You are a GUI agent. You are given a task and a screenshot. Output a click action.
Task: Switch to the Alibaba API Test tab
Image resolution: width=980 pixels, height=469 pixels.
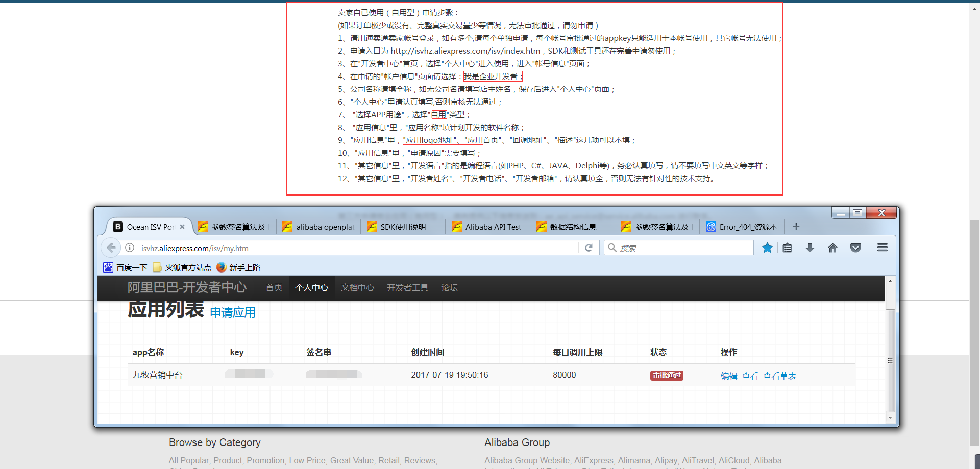pos(488,227)
